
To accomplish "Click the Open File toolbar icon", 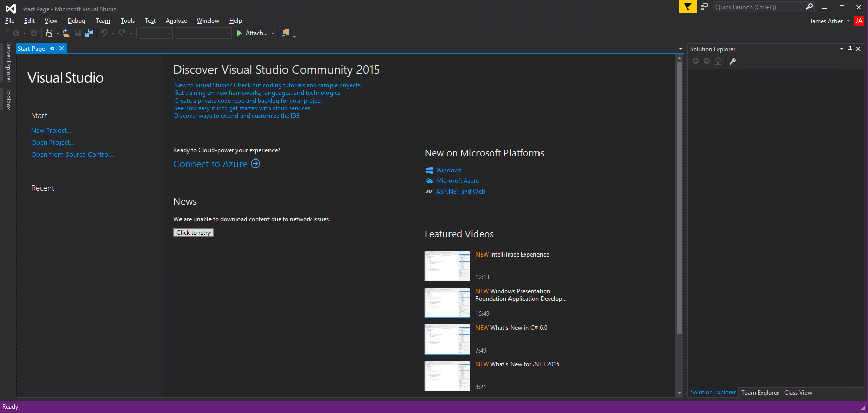I will coord(67,33).
